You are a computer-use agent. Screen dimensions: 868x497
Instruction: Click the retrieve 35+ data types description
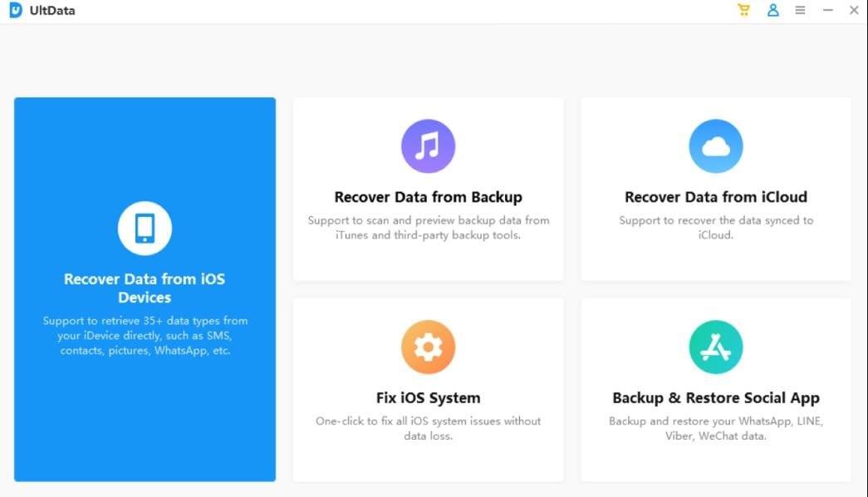click(145, 335)
